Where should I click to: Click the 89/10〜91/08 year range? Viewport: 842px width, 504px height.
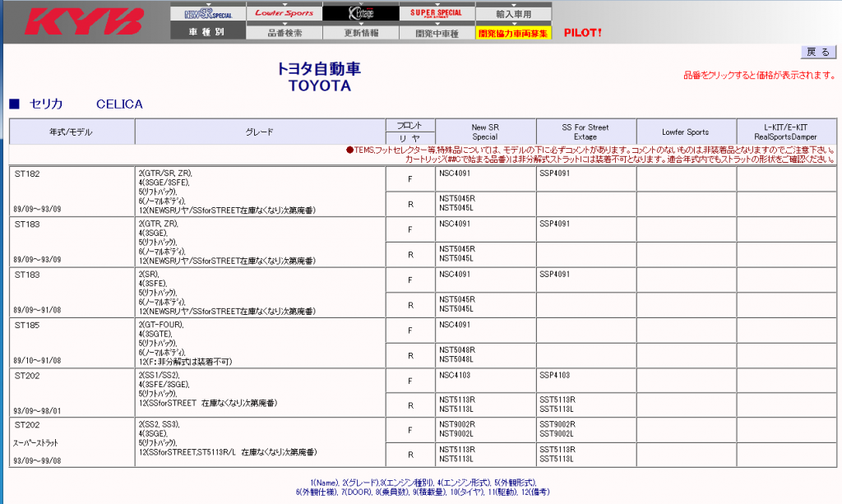point(37,361)
